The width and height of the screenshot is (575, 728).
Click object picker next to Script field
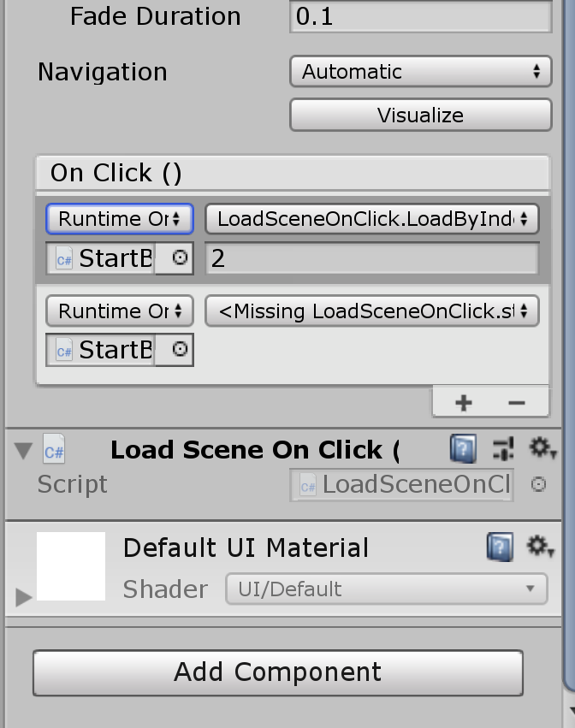(x=538, y=484)
